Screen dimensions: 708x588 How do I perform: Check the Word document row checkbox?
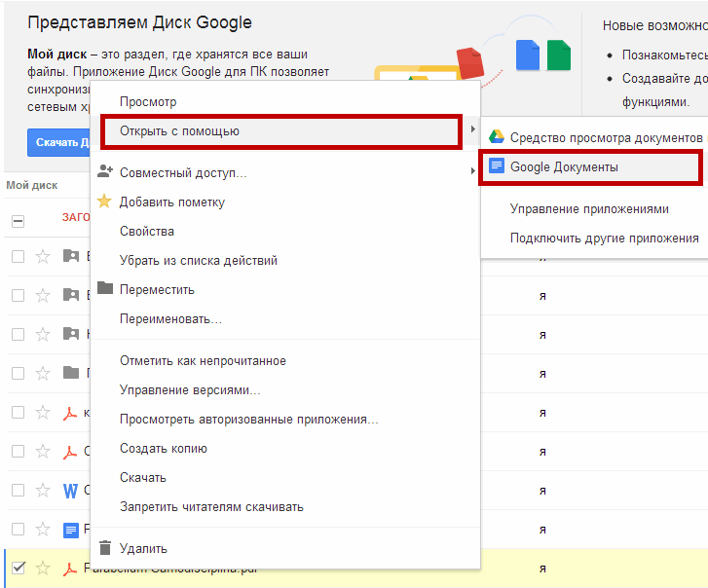pos(19,490)
